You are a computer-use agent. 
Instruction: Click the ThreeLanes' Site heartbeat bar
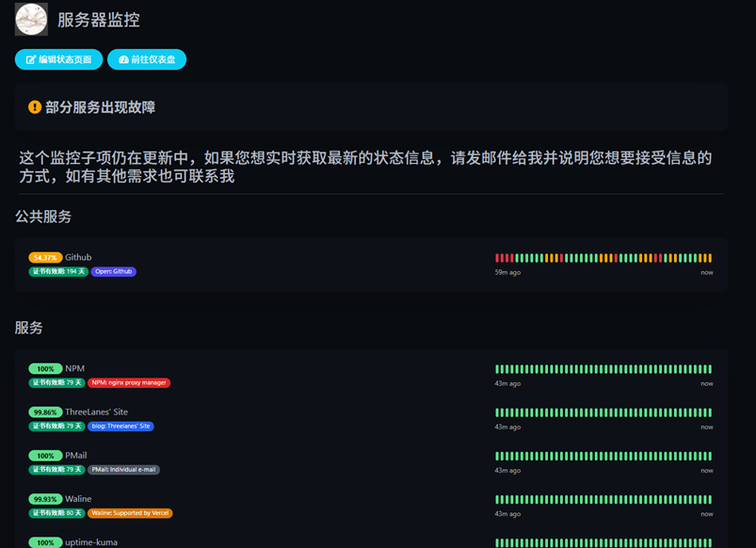pos(603,412)
